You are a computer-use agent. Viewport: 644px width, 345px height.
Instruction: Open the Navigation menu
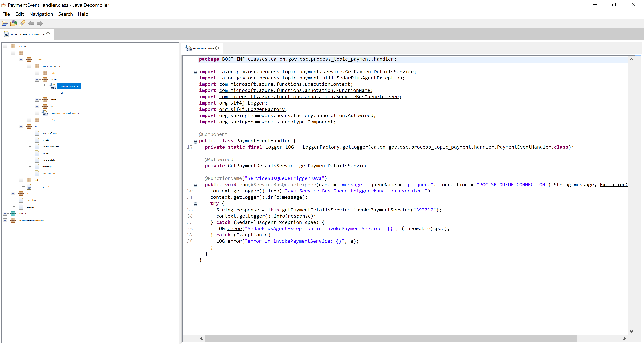point(41,14)
